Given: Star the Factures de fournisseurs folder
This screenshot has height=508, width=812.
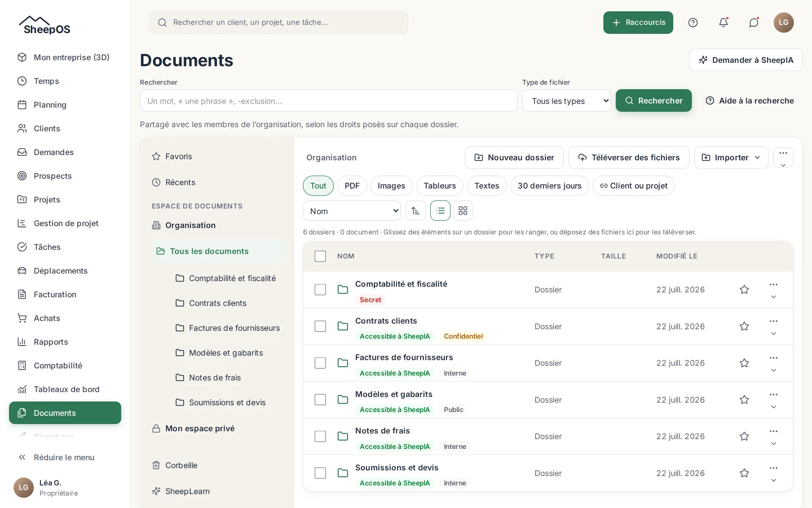Looking at the screenshot, I should [744, 363].
